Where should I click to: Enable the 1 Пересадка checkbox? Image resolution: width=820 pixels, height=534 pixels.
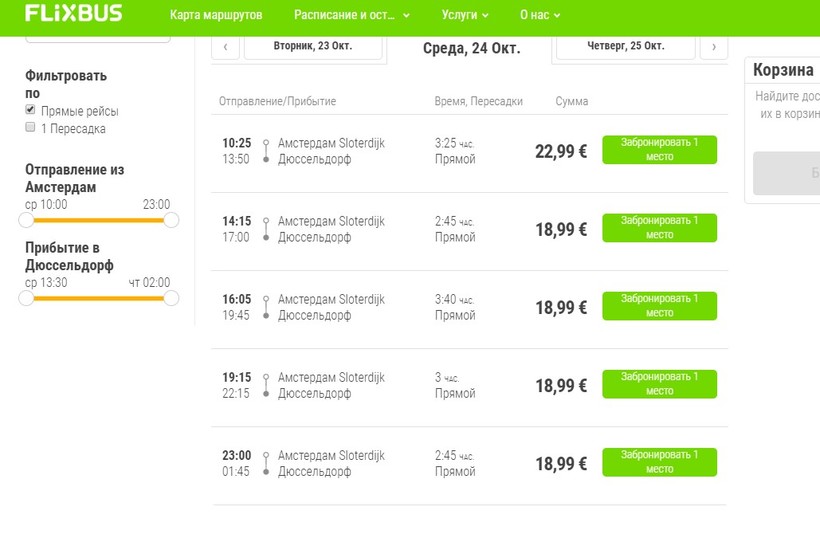31,128
